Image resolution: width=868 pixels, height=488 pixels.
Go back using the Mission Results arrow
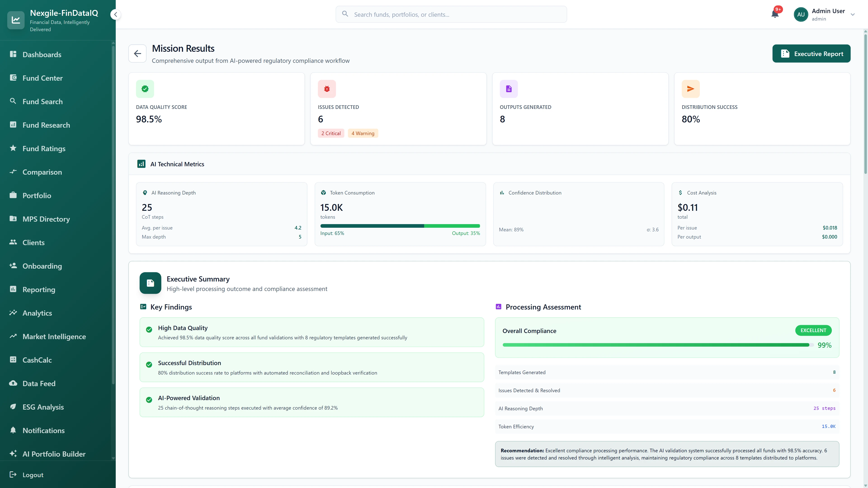tap(137, 53)
